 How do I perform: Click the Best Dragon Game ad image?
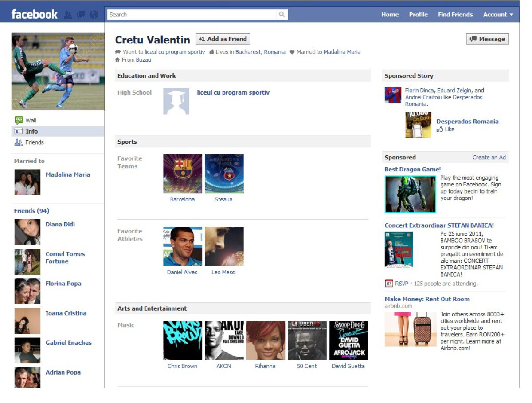[x=410, y=194]
